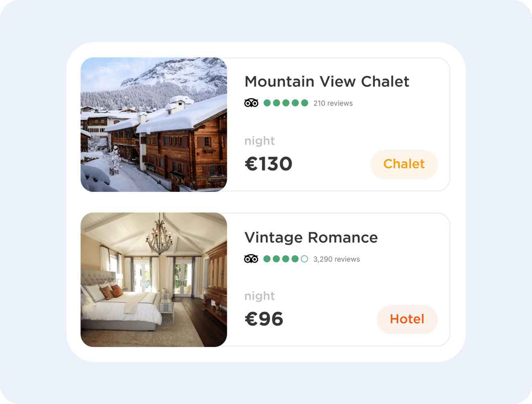Click the hotel bedroom photo thumbnail
This screenshot has height=404, width=532.
point(154,280)
